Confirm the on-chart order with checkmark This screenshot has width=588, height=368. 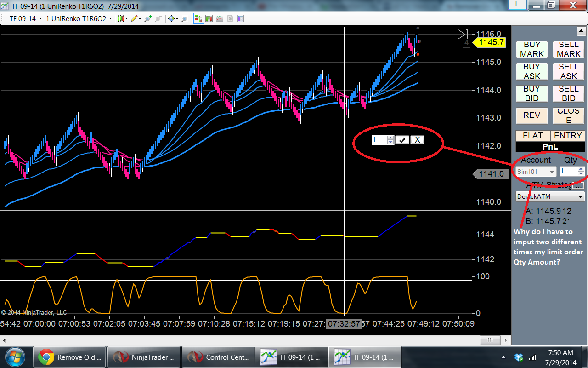pos(402,140)
